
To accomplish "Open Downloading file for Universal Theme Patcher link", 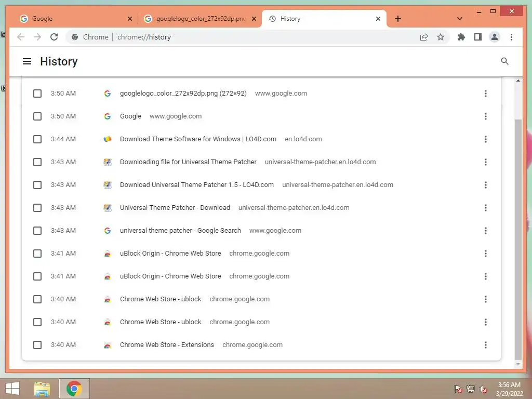I will point(188,162).
